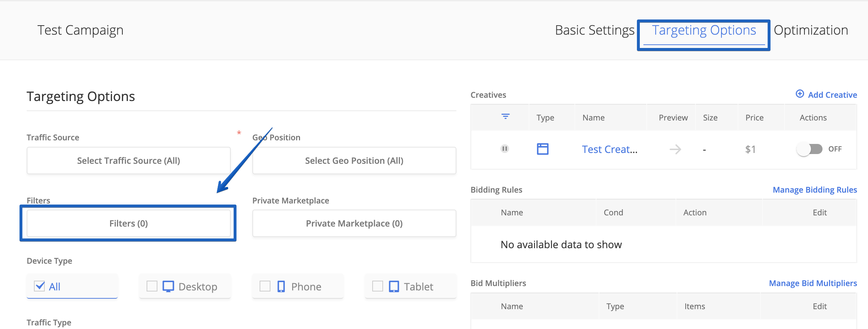
Task: Switch to the Optimization tab
Action: click(x=811, y=30)
